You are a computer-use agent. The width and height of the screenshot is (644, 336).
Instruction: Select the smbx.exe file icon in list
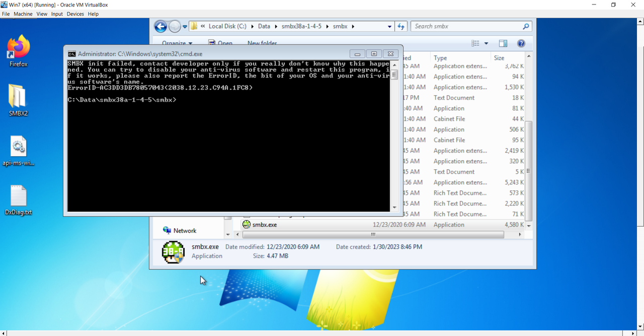[x=247, y=225]
